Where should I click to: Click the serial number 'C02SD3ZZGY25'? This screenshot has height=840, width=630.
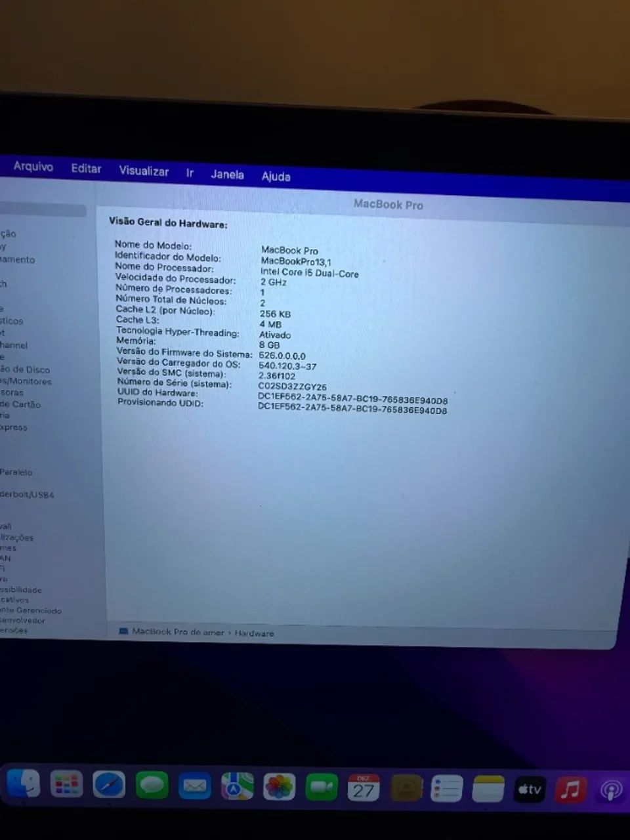pos(292,387)
